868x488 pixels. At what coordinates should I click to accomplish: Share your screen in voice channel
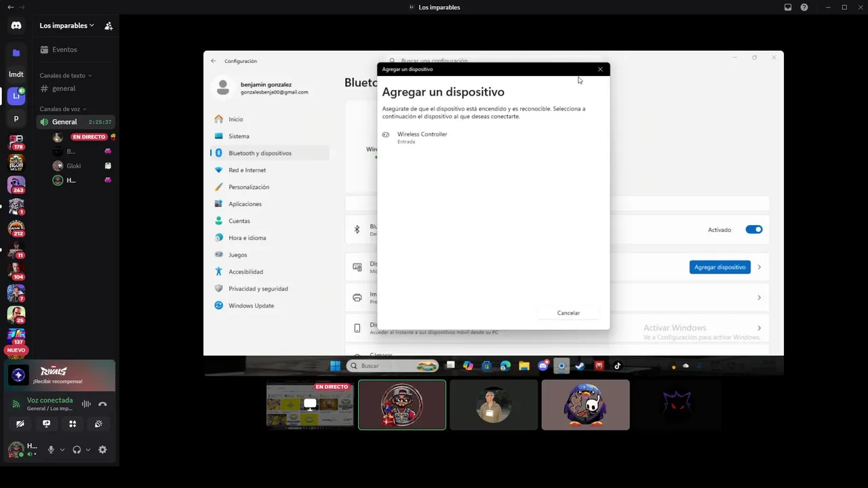(46, 424)
